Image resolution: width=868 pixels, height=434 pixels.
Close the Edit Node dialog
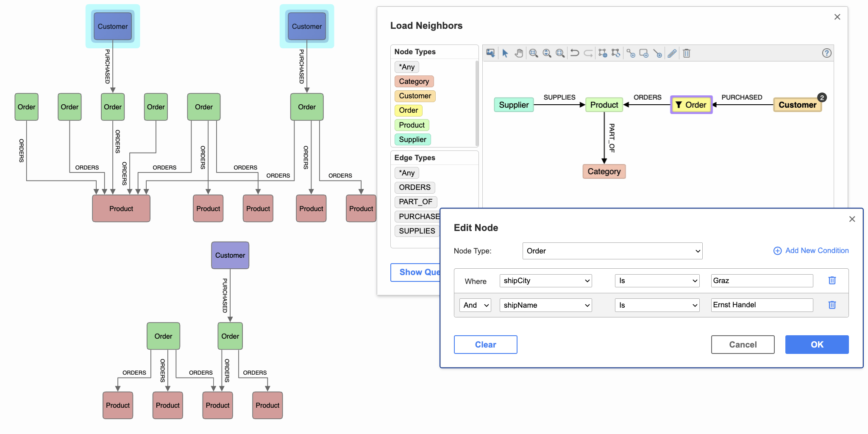click(852, 219)
